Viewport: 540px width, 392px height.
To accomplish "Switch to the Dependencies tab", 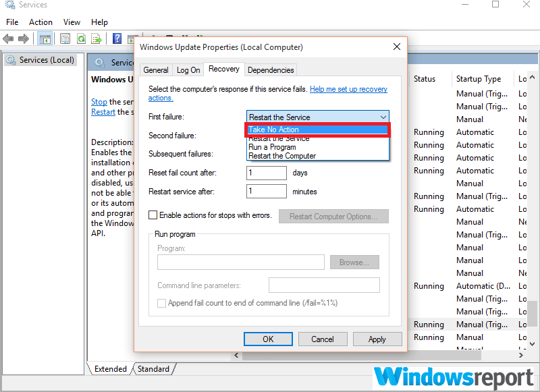I will click(x=271, y=70).
